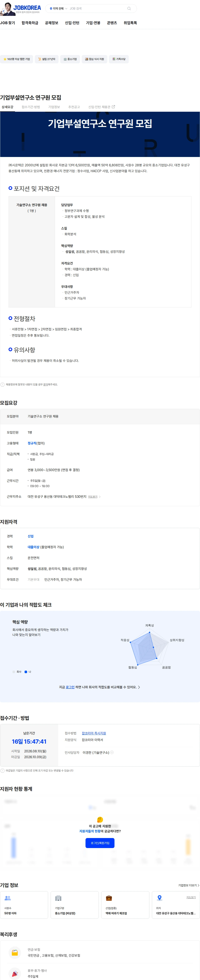Open the 합격축하금 menu
The image size is (200, 980).
[x=30, y=23]
